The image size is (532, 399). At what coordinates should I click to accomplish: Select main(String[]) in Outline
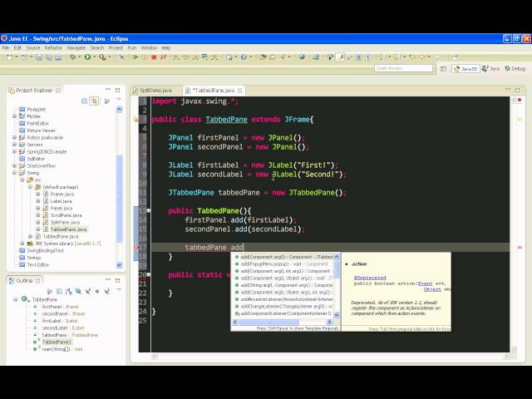(62, 349)
